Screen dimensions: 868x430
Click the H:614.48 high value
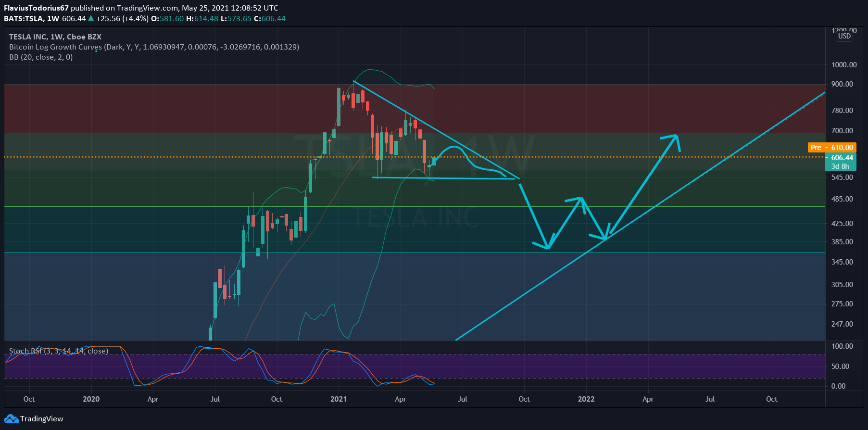coord(202,18)
